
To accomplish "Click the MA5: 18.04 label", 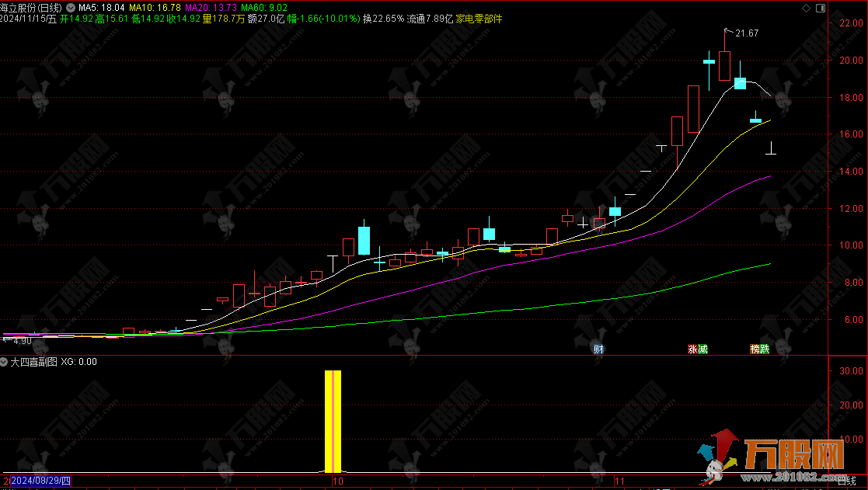I will click(x=101, y=8).
